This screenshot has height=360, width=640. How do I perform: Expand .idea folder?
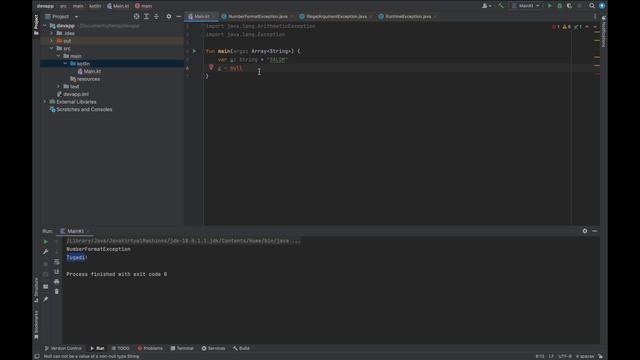[52, 33]
